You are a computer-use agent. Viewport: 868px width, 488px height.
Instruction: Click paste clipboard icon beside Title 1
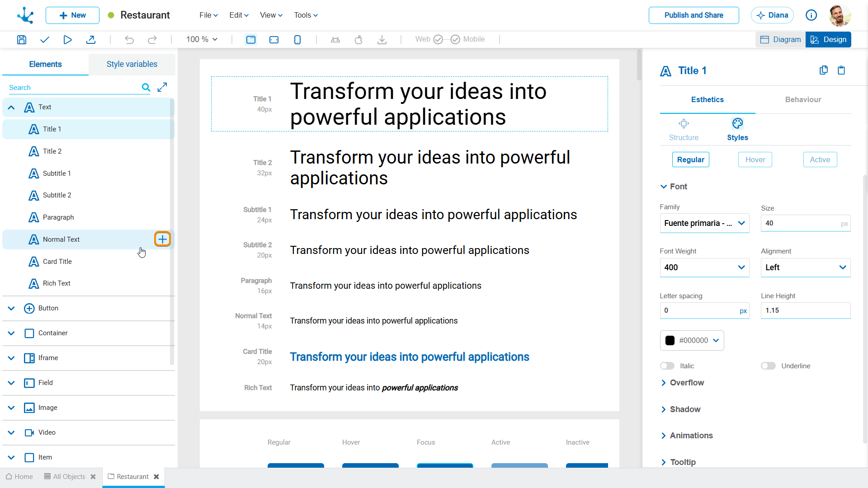pos(841,70)
